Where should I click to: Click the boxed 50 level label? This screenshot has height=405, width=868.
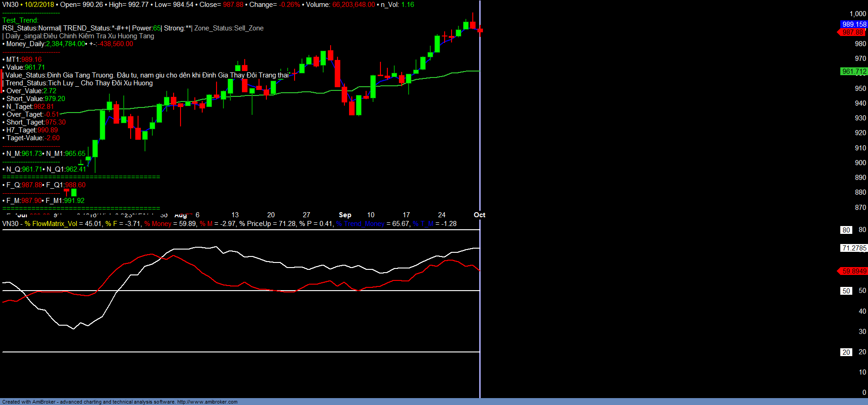[x=846, y=291]
